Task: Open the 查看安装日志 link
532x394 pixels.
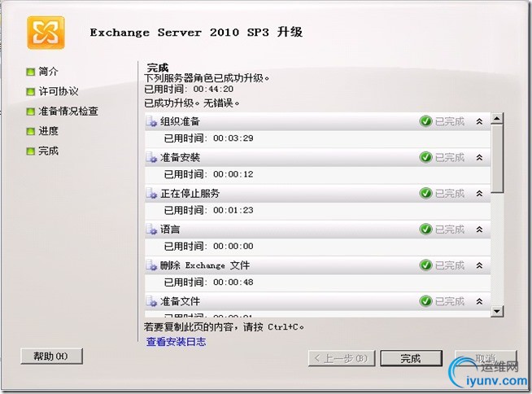Action: (x=176, y=342)
